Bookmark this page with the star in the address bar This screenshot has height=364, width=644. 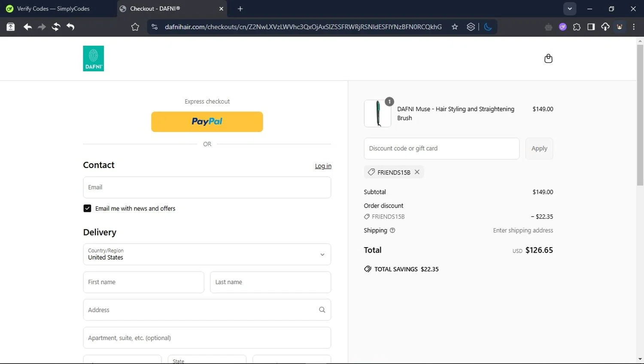(x=455, y=27)
